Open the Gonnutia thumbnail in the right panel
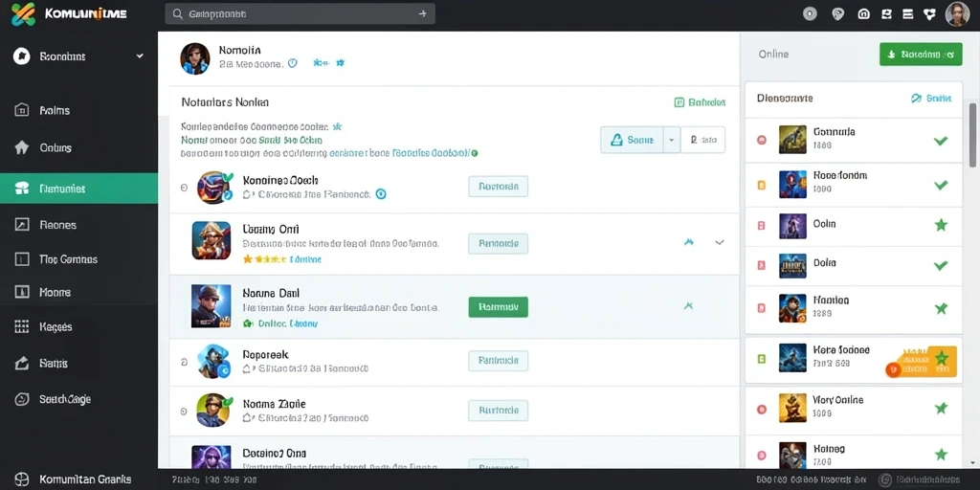The width and height of the screenshot is (980, 490). pos(792,140)
